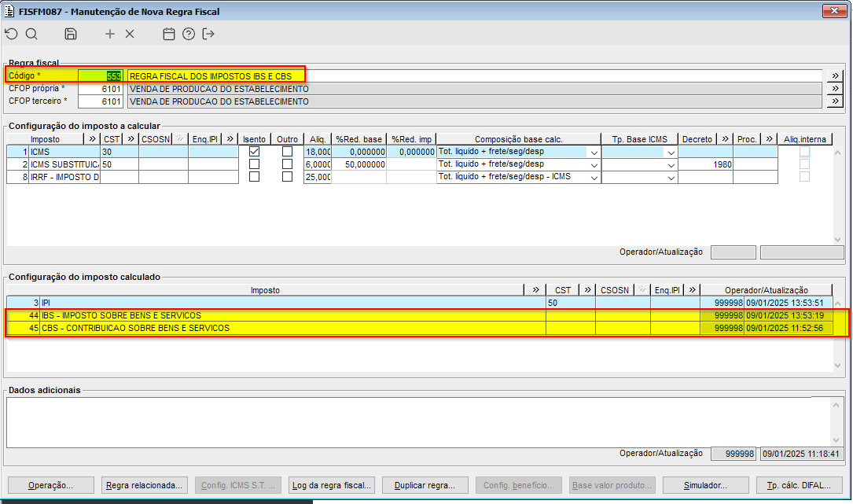Click the Código input field with 553
Screen dimensions: 853x504
coord(101,75)
